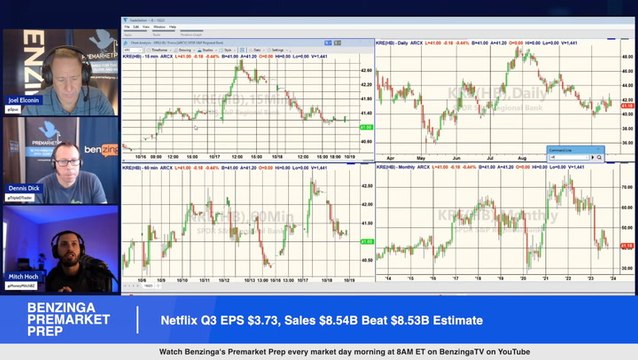Screen dimensions: 638x360
Task: Run the Command Line entry with the arrow button
Action: pyautogui.click(x=592, y=157)
